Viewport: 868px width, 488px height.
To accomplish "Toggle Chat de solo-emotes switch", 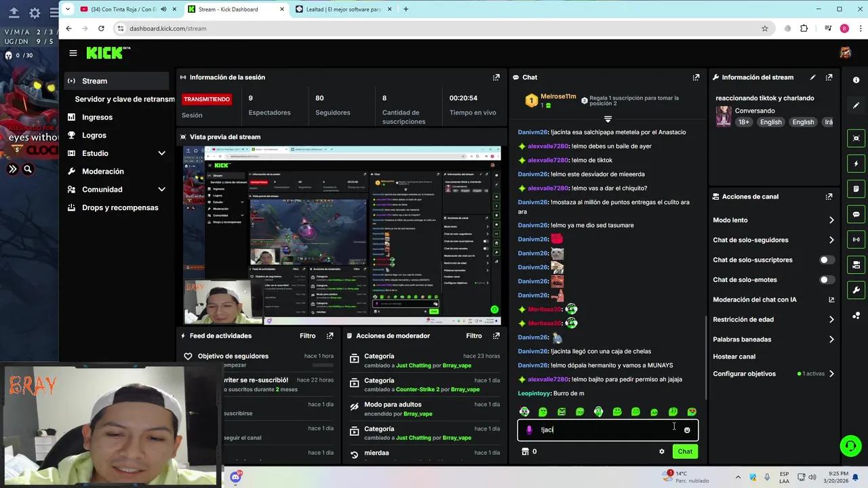I will [x=827, y=279].
